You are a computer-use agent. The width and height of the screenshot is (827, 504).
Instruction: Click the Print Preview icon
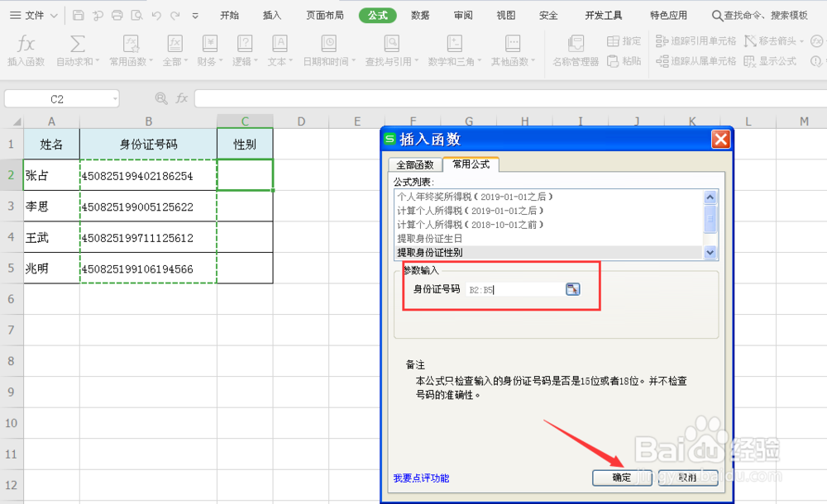pos(136,16)
